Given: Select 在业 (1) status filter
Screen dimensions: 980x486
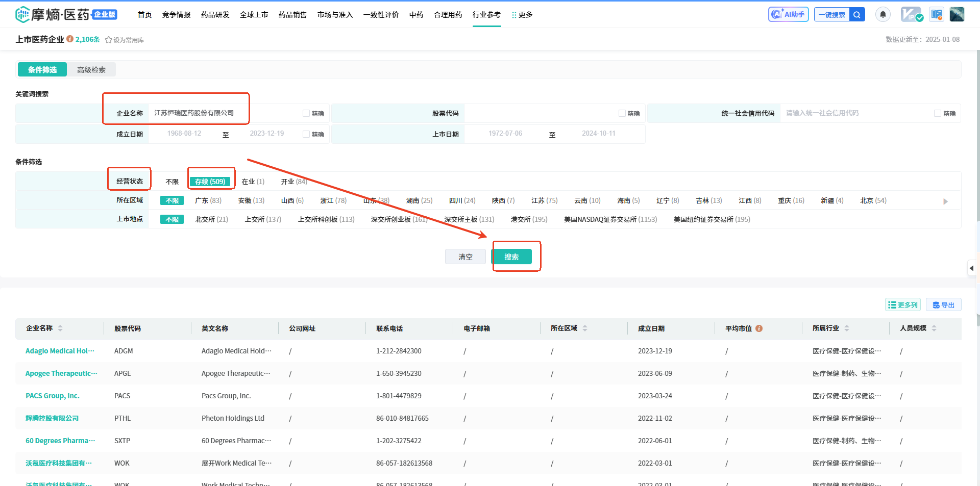Looking at the screenshot, I should click(253, 182).
